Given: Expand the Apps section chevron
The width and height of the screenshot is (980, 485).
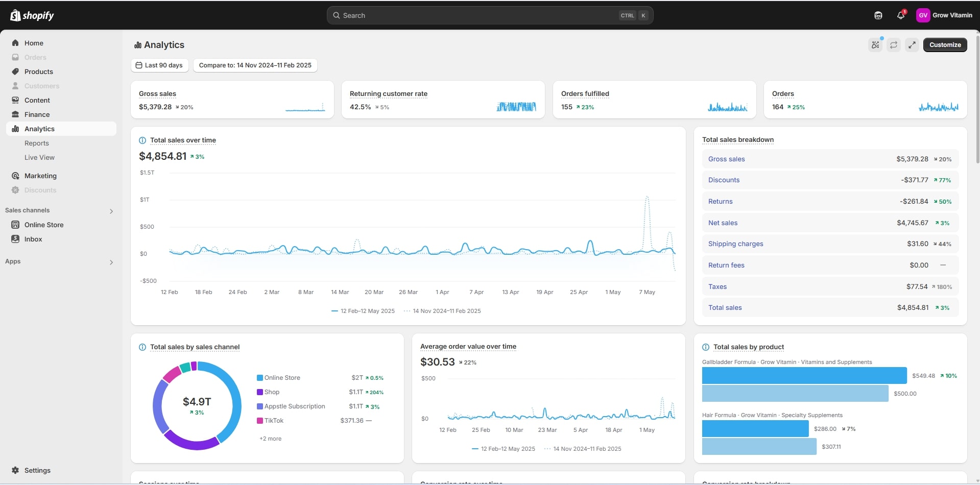Looking at the screenshot, I should click(111, 262).
